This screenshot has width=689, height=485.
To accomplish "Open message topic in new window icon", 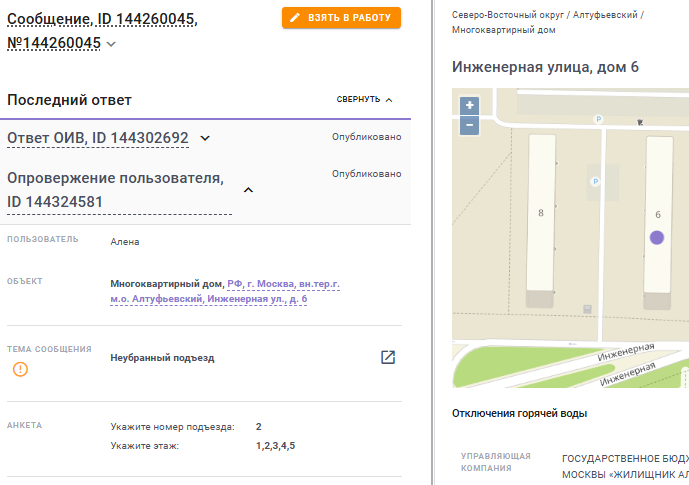I will coord(388,357).
